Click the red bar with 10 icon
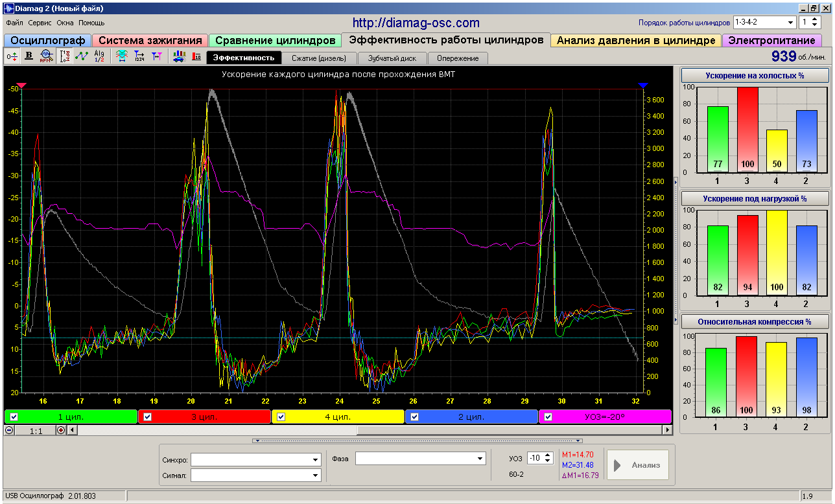The image size is (835, 504). coord(196,56)
